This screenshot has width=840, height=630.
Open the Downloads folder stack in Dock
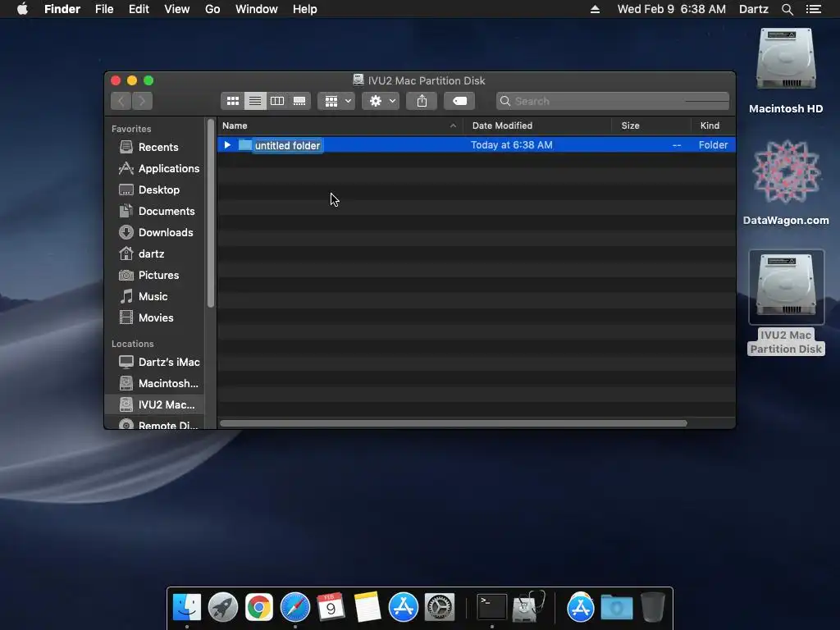[617, 608]
